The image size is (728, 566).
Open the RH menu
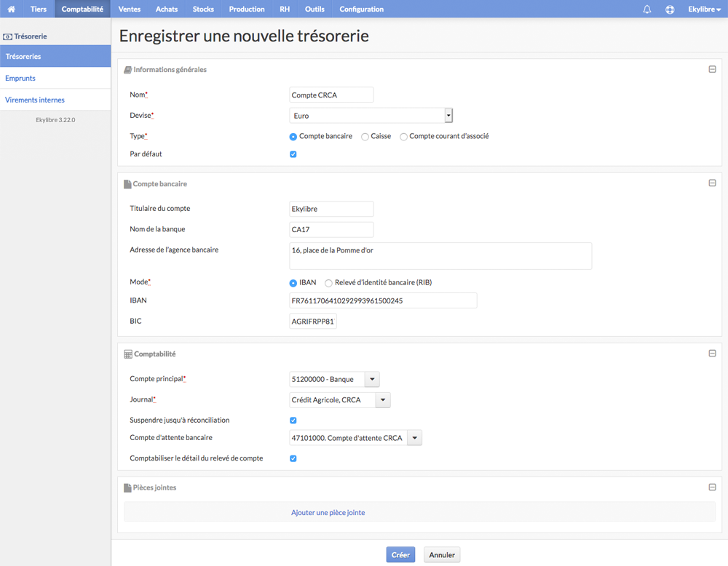(x=285, y=9)
